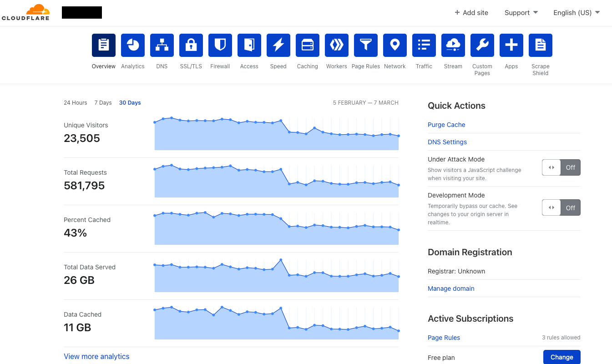Click the Quick Actions heading
This screenshot has width=612, height=364.
click(x=456, y=106)
